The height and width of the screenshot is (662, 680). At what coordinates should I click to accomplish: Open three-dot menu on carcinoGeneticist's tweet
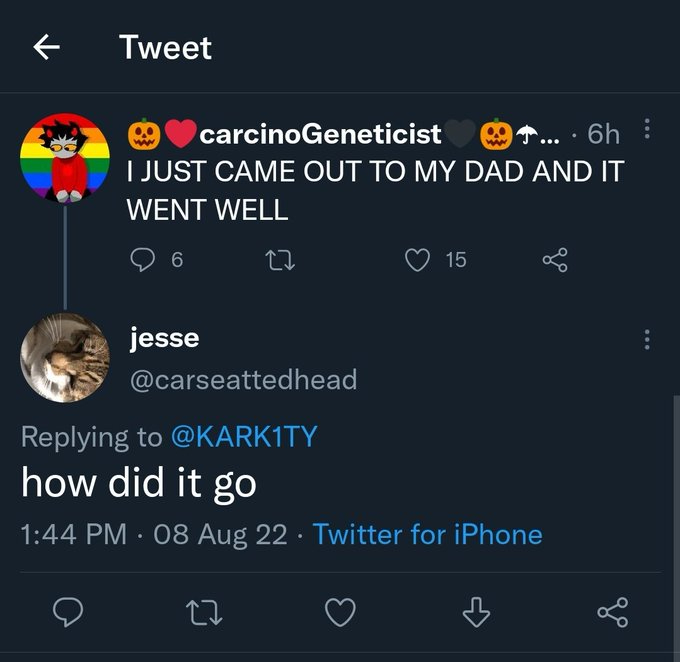click(x=647, y=131)
